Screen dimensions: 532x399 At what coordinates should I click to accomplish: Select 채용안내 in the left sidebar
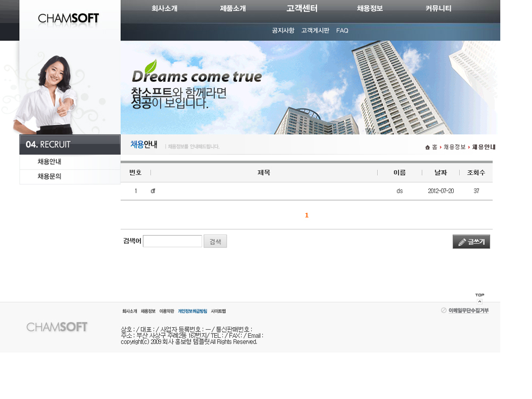(x=49, y=162)
